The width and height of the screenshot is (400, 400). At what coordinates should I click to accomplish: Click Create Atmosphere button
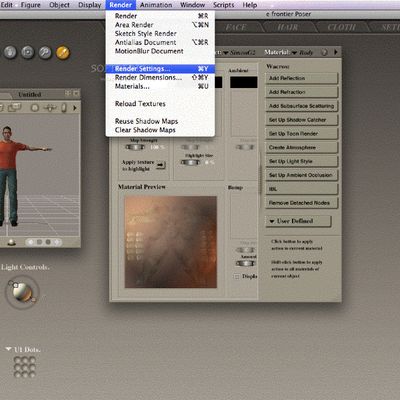point(302,147)
